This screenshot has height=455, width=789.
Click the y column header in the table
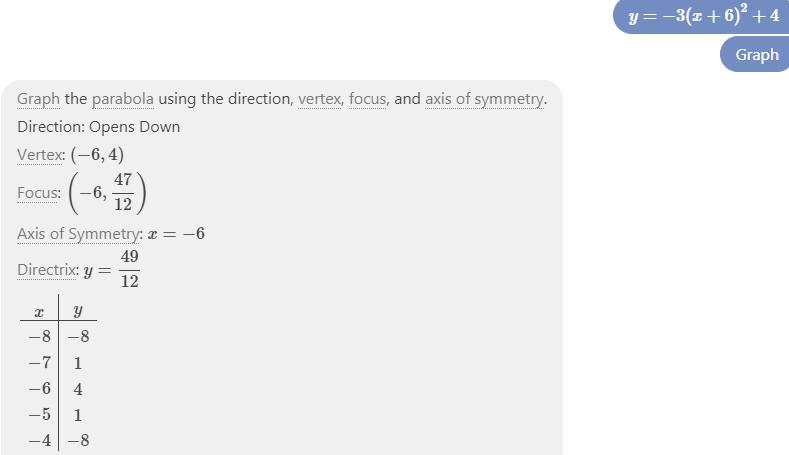pos(77,311)
